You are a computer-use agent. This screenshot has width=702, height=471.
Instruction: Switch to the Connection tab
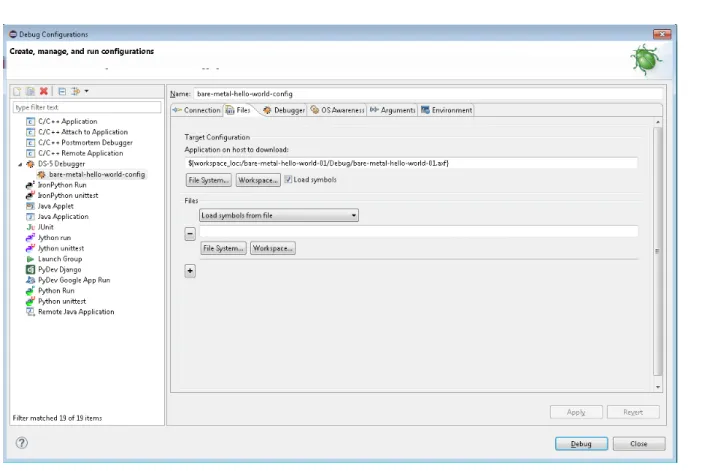197,110
